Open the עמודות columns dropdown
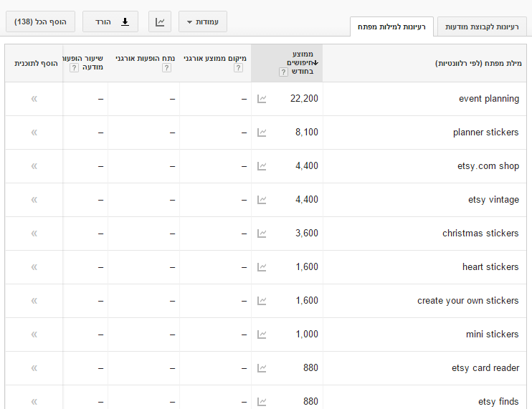532x409 pixels. pos(203,22)
